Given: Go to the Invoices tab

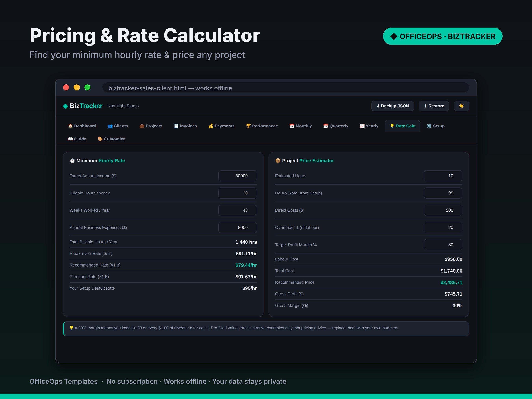Looking at the screenshot, I should [x=185, y=126].
